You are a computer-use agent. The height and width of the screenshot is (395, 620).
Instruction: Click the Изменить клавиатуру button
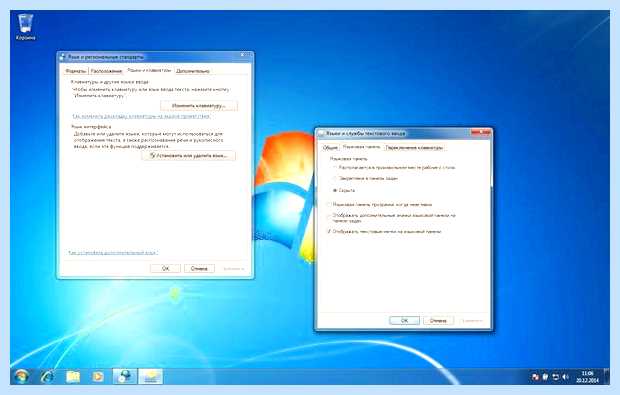[199, 106]
